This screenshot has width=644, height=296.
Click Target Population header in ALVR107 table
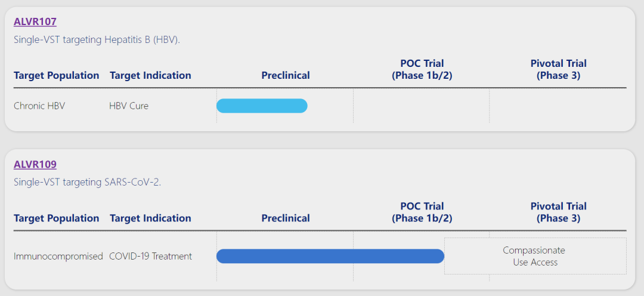(x=57, y=75)
